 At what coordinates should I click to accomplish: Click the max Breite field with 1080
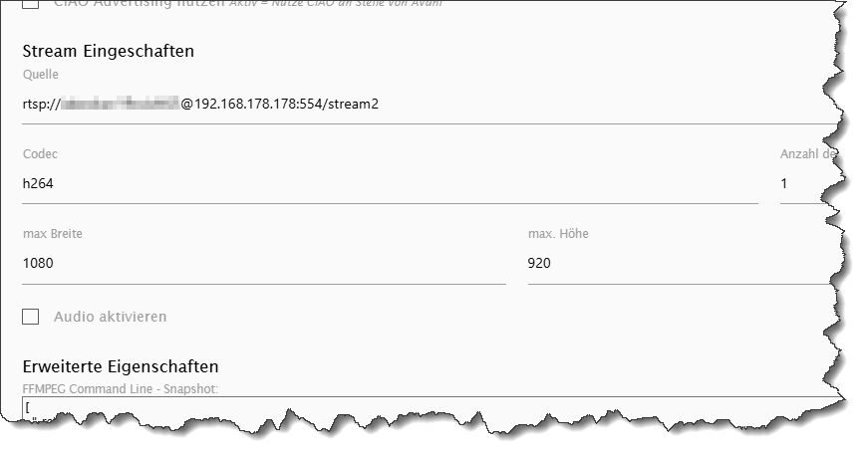pyautogui.click(x=263, y=264)
